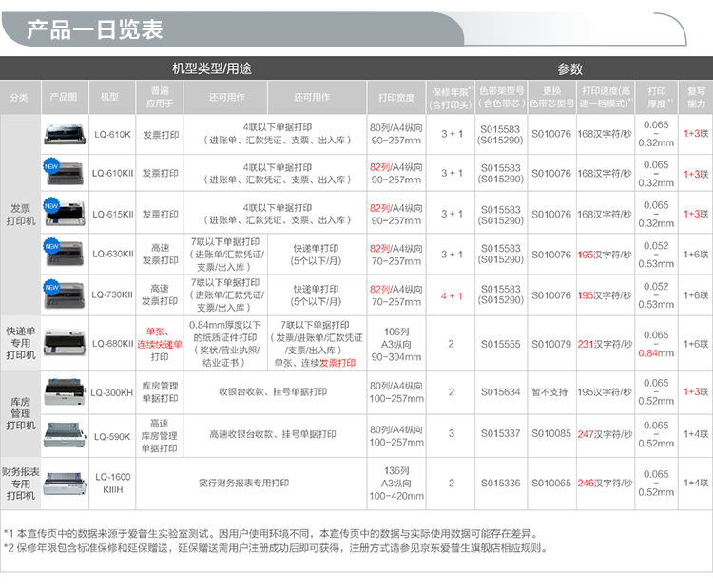Click the 快递单专用打印机 category cell

21,343
